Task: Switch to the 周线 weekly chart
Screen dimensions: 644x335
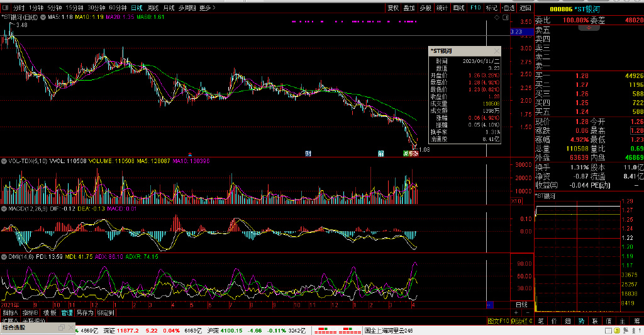Action: (153, 8)
